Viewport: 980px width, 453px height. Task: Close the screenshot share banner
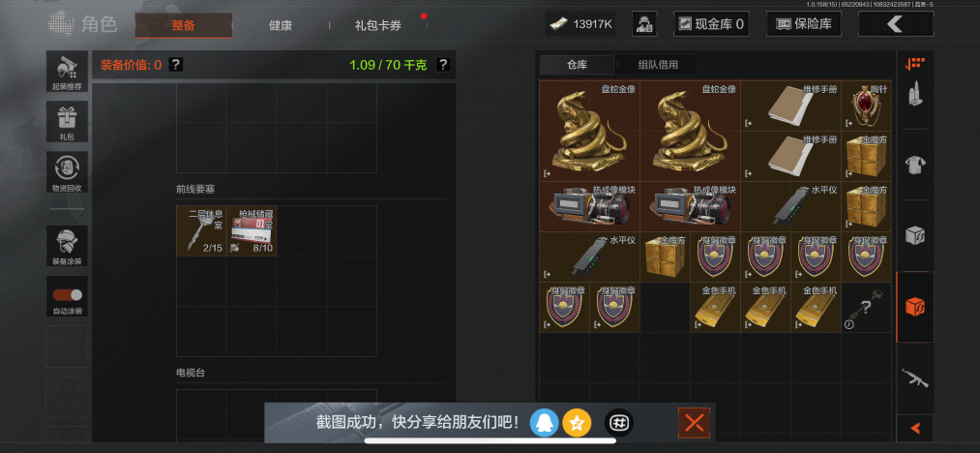[x=694, y=423]
